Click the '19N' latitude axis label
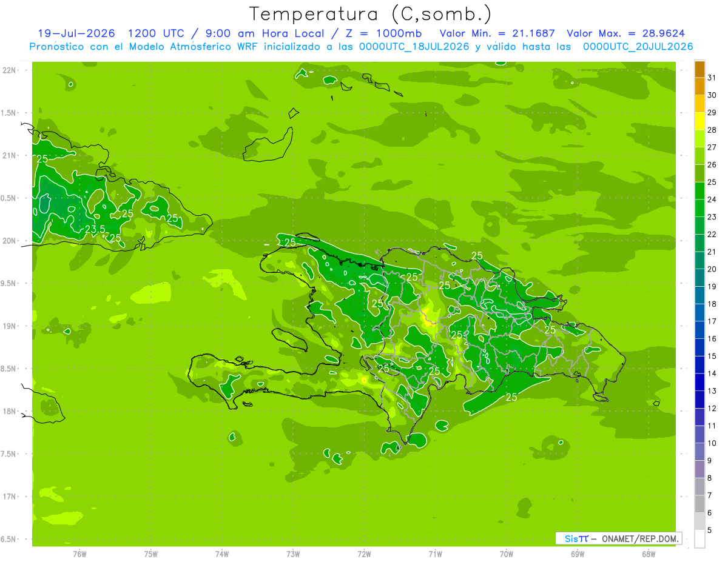 pyautogui.click(x=10, y=326)
